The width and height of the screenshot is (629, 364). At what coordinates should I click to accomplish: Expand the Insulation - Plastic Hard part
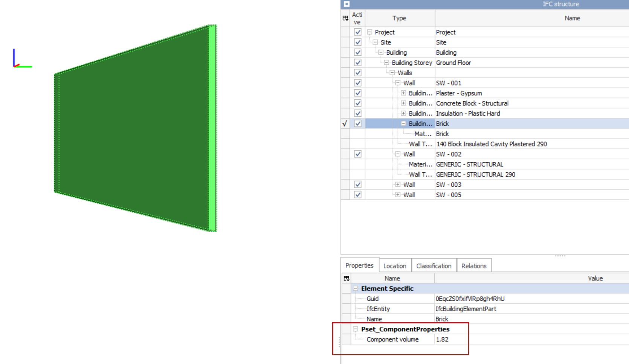[x=403, y=113]
